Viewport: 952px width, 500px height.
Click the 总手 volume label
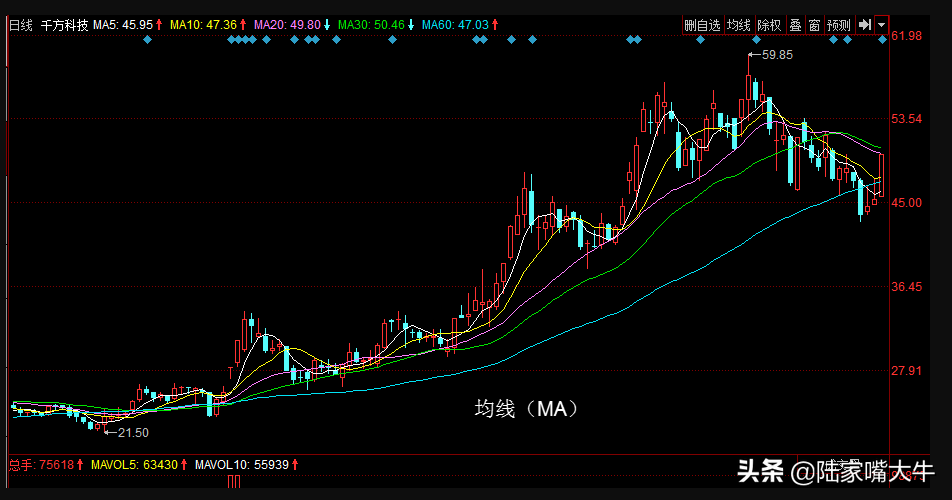click(21, 465)
